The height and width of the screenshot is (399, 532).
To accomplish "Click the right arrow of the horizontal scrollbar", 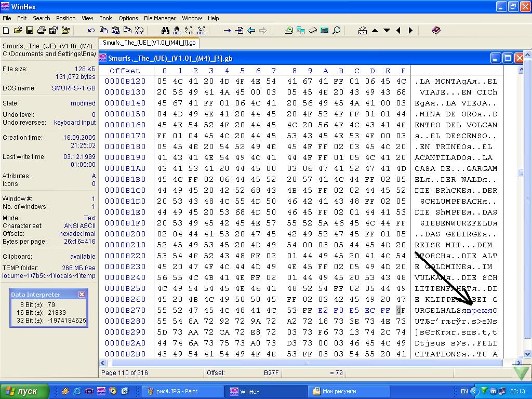I will 518,363.
